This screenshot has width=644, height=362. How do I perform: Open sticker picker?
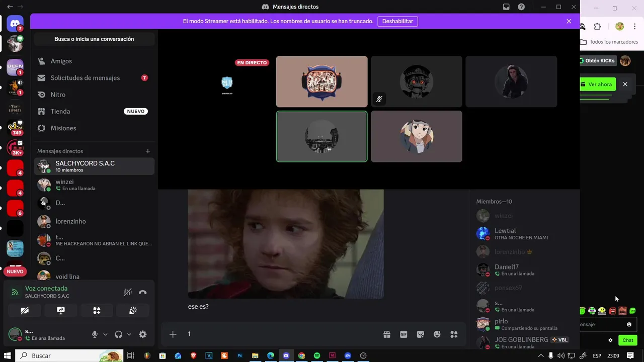[420, 334]
